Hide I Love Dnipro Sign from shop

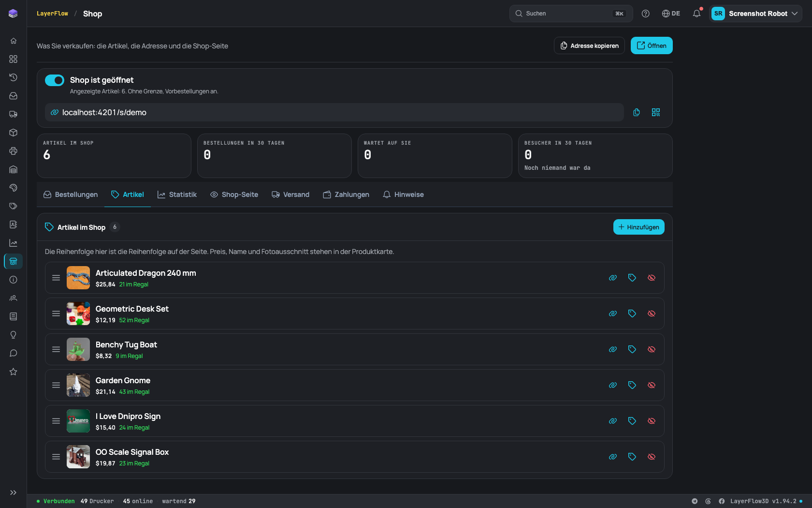[x=652, y=421]
